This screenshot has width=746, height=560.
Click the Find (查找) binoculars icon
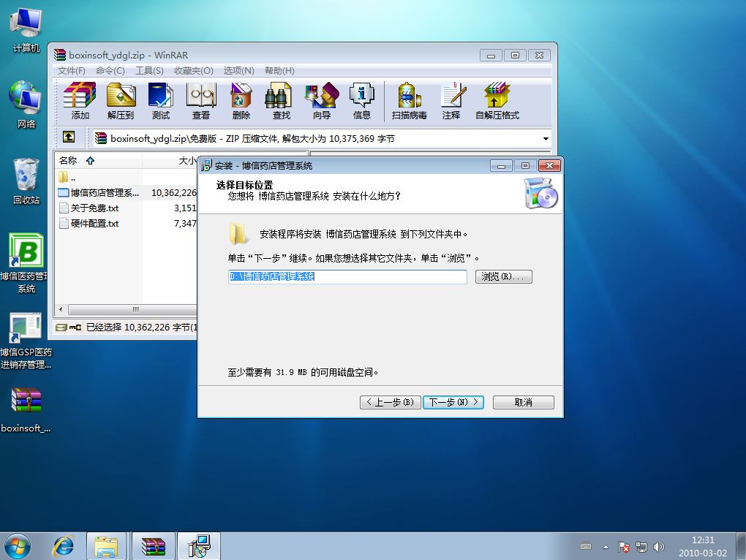(282, 102)
